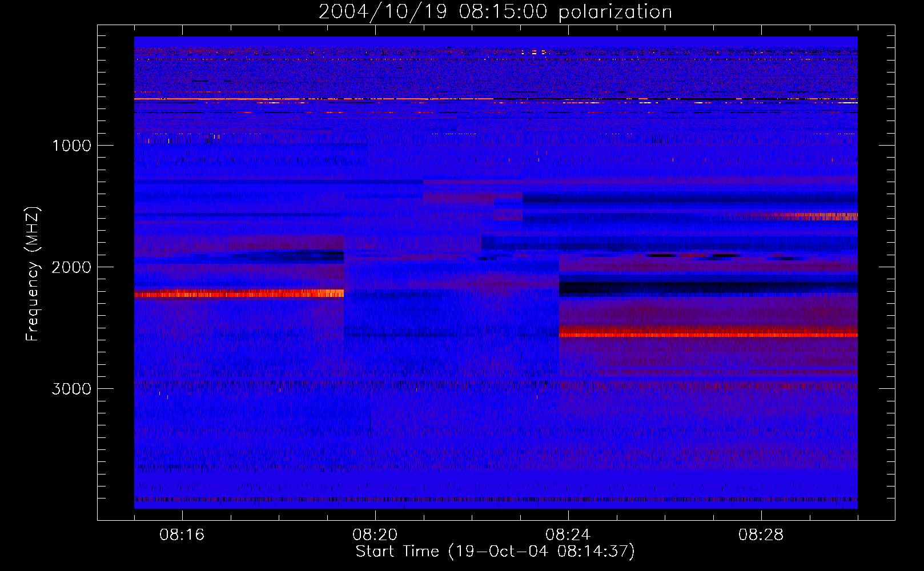Click the 3000 frequency tick label
Screen dimensions: 924x571
pyautogui.click(x=71, y=389)
